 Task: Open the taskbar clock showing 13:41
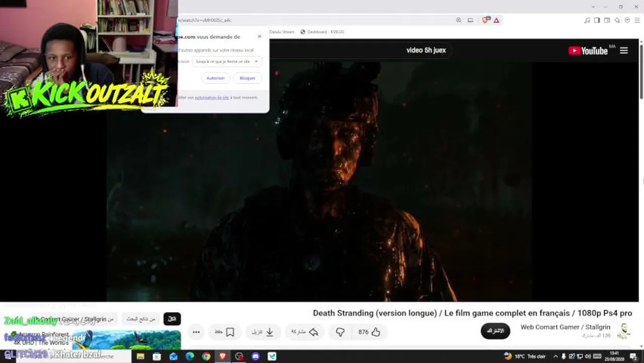tap(614, 356)
